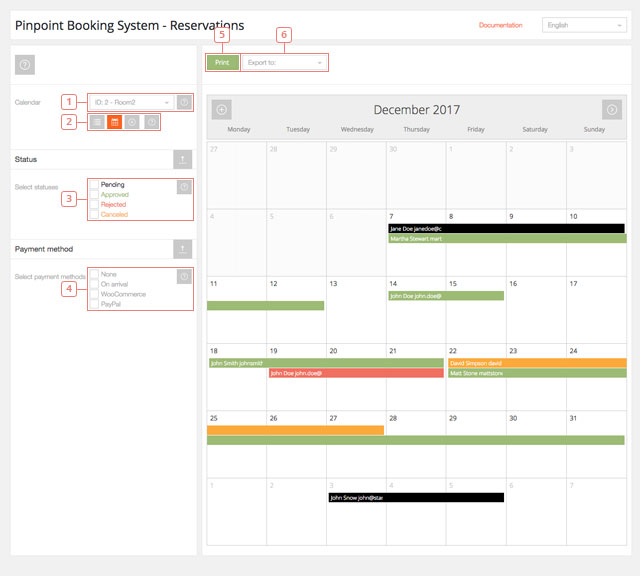Click the help icon after the view buttons

151,122
